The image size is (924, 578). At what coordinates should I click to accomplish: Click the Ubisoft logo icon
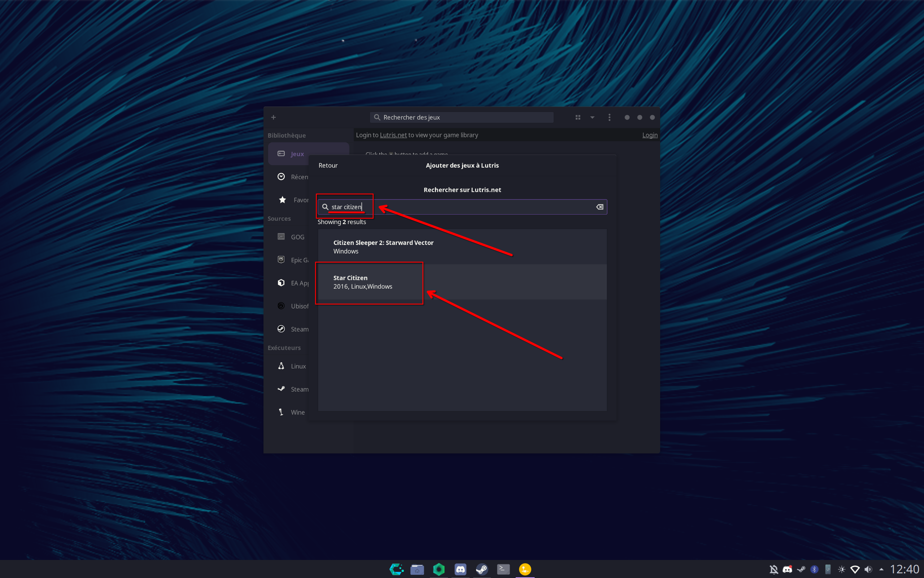[x=281, y=306]
